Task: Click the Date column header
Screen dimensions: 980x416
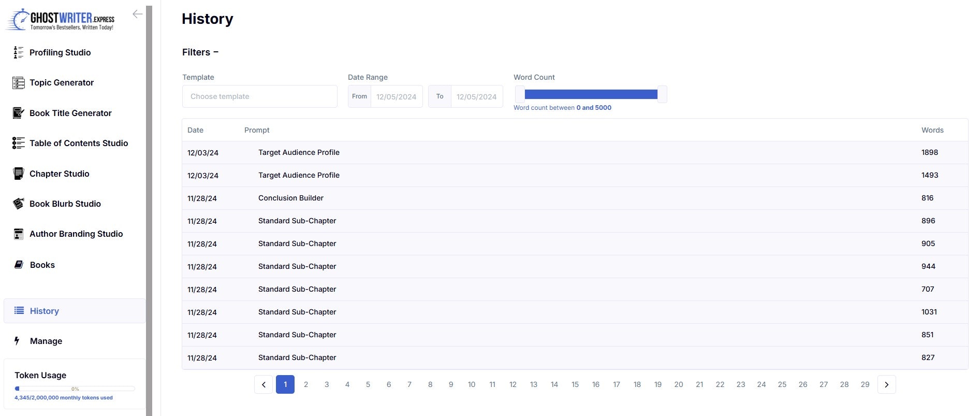Action: (x=195, y=130)
